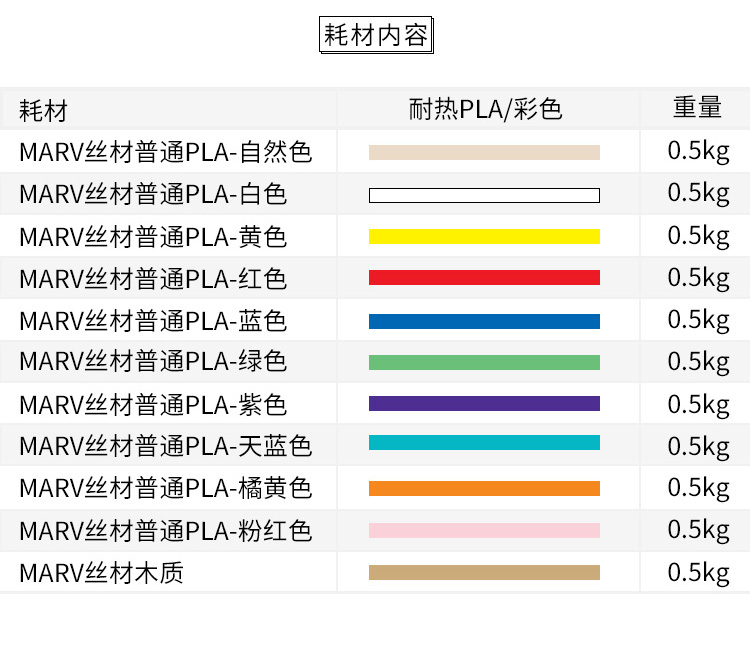Pick the orange color swatch
Image resolution: width=750 pixels, height=648 pixels.
pyautogui.click(x=484, y=488)
